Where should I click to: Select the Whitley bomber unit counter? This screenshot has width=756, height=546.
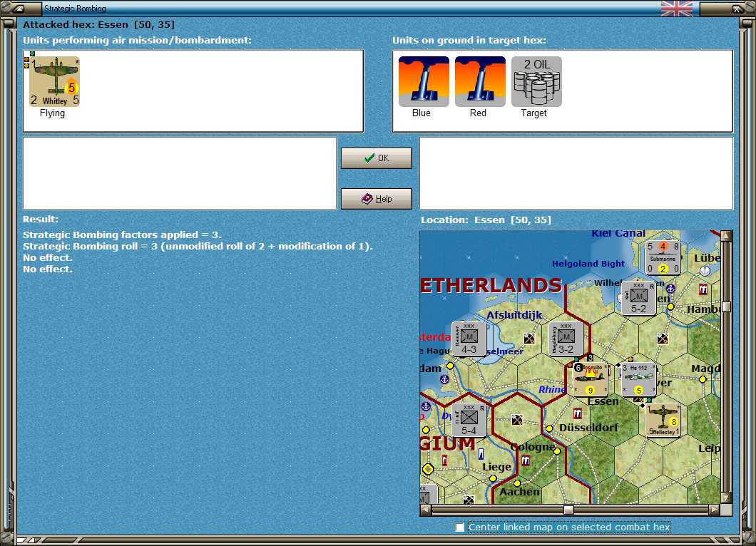(54, 81)
